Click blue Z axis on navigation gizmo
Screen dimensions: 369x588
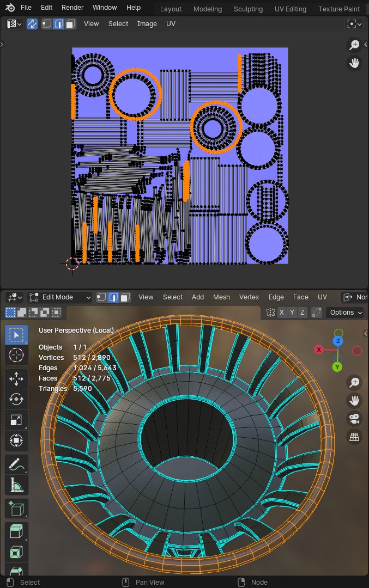(x=338, y=341)
